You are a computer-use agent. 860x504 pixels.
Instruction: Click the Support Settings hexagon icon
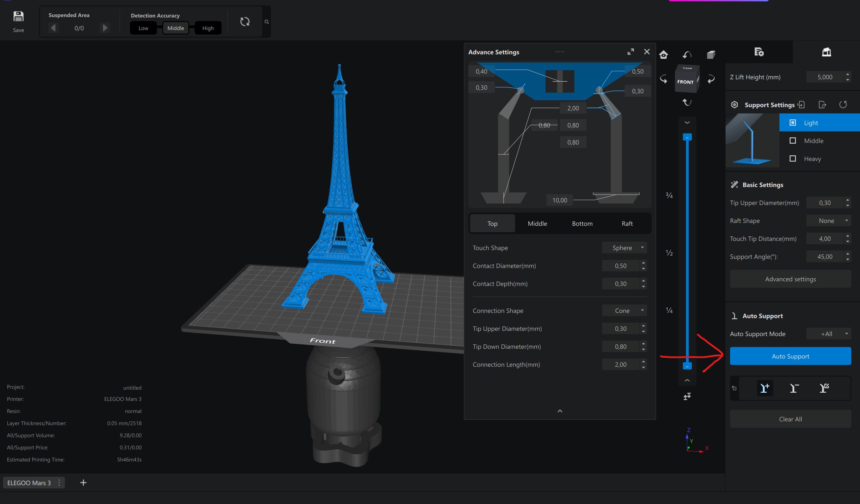pos(735,105)
